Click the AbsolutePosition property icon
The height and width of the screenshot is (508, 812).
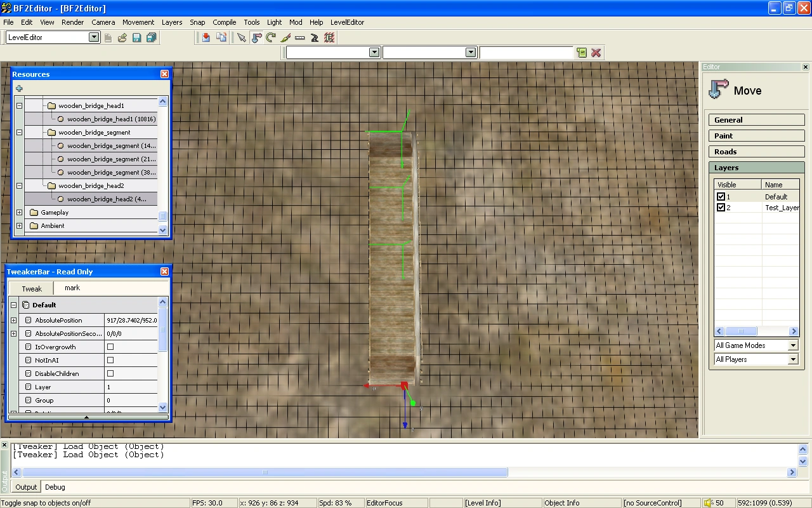coord(28,320)
